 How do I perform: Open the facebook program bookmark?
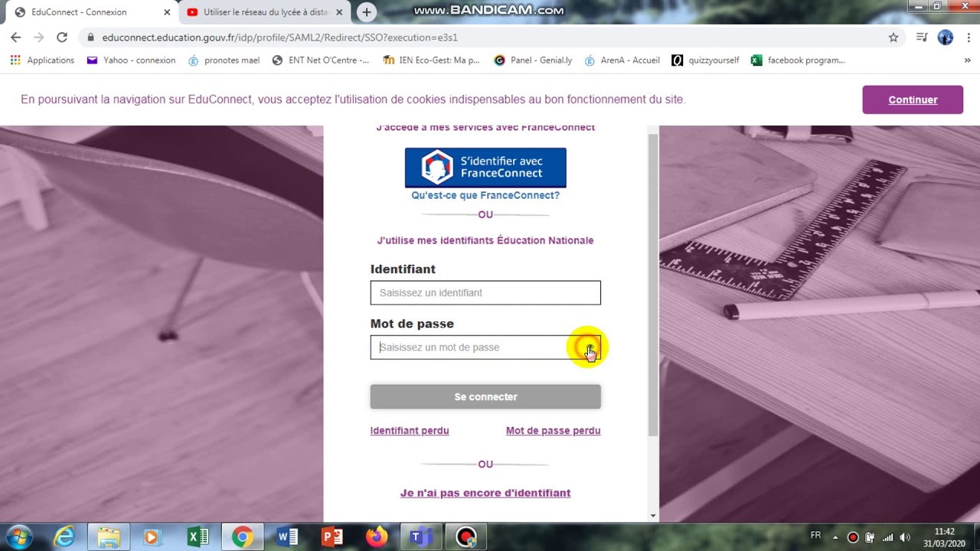click(x=798, y=60)
